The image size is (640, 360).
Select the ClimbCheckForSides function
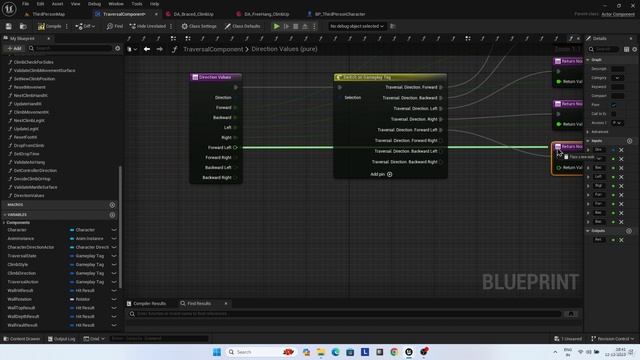pos(33,62)
